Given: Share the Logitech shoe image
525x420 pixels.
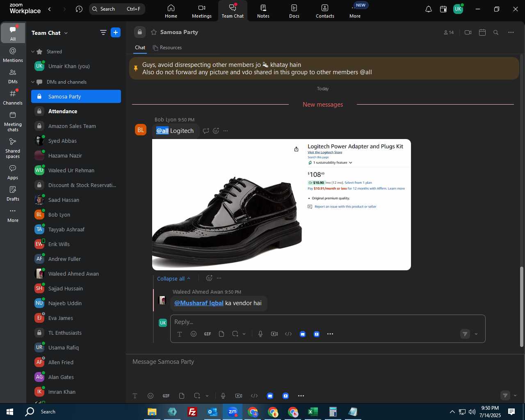Looking at the screenshot, I should (x=296, y=149).
